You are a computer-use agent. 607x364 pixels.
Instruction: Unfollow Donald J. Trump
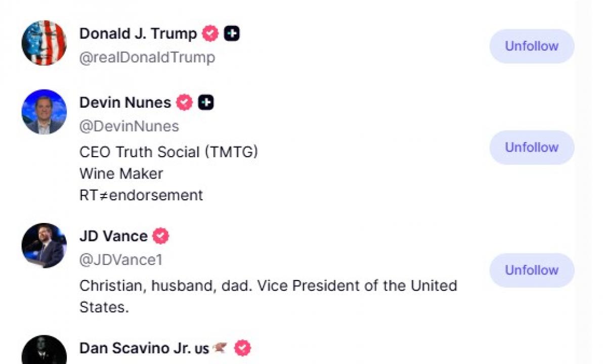coord(532,46)
